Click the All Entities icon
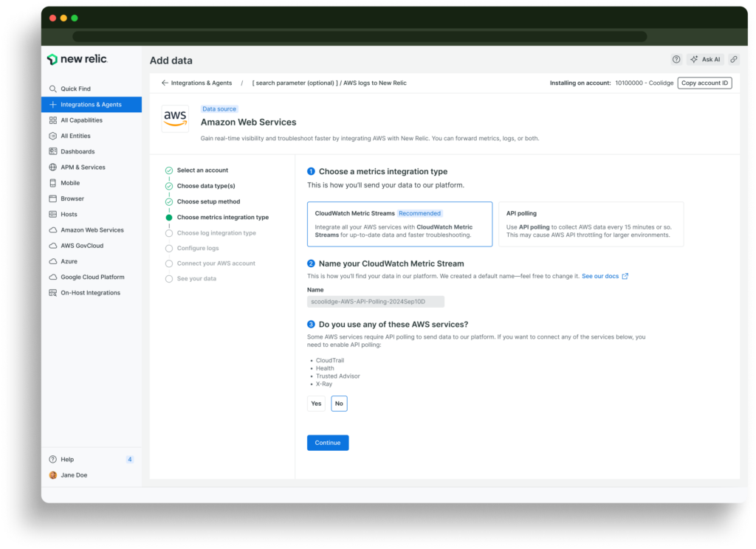756x549 pixels. (x=53, y=136)
